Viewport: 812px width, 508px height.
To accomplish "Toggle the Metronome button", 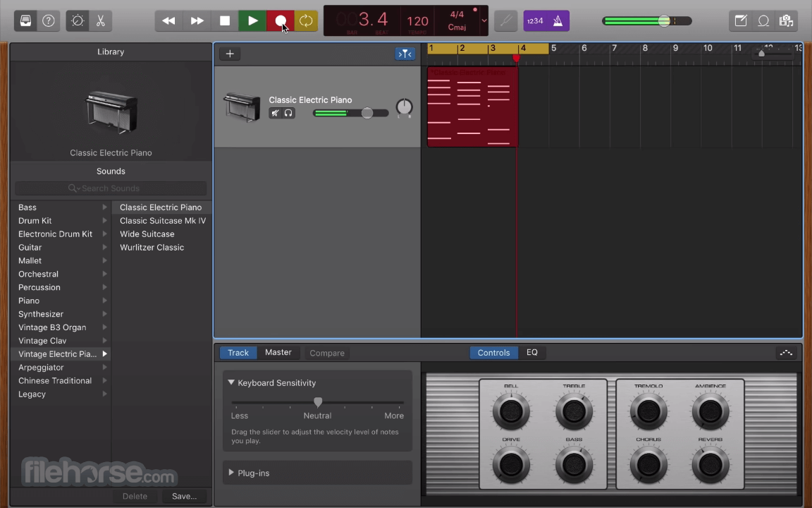I will click(x=558, y=20).
